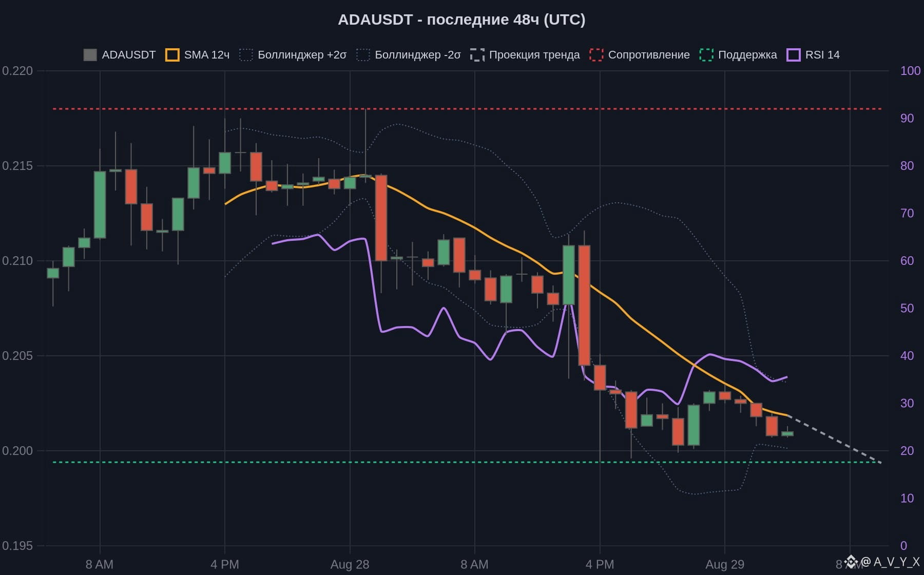Click the 0.215 price axis label
Screen dimensions: 924x575
(17, 166)
